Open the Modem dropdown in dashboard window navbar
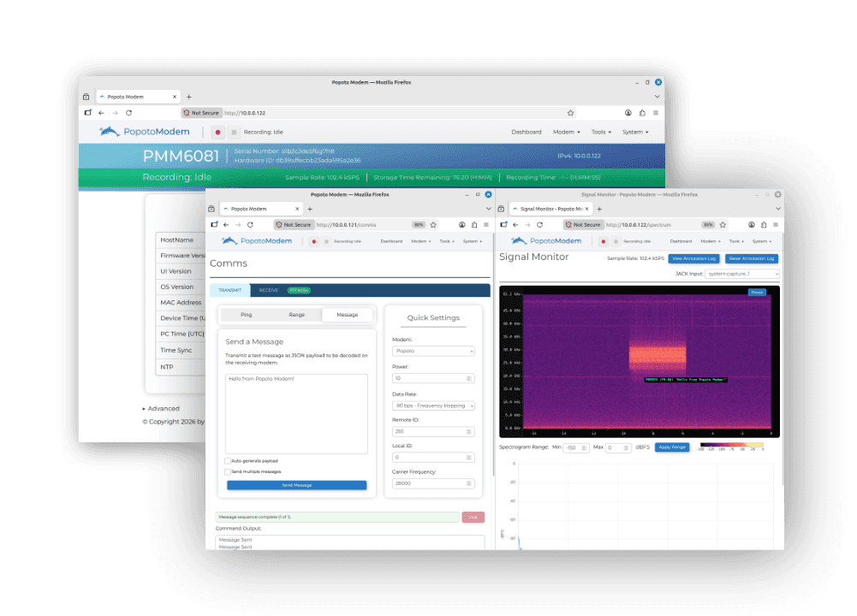Image resolution: width=857 pixels, height=616 pixels. 566,132
